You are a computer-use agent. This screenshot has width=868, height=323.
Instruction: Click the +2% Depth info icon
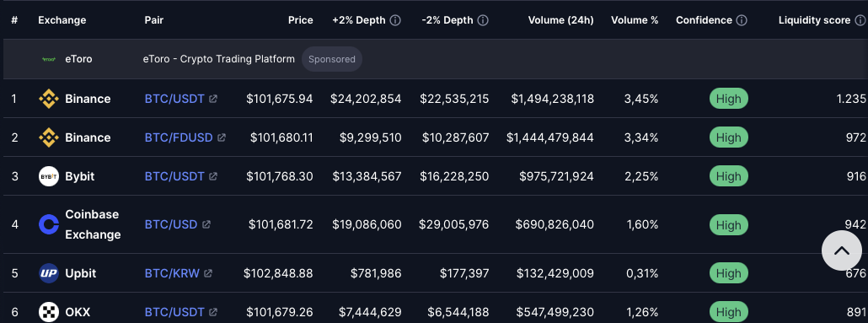[x=395, y=20]
